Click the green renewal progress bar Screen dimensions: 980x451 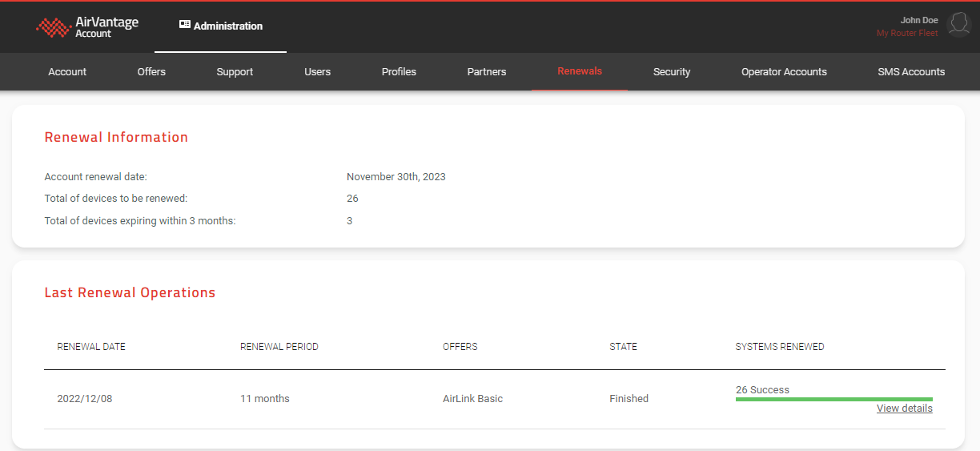click(833, 399)
